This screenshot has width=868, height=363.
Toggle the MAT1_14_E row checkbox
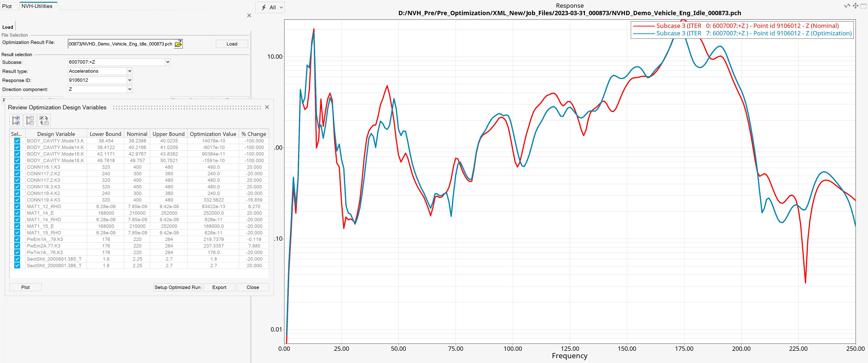pos(17,213)
